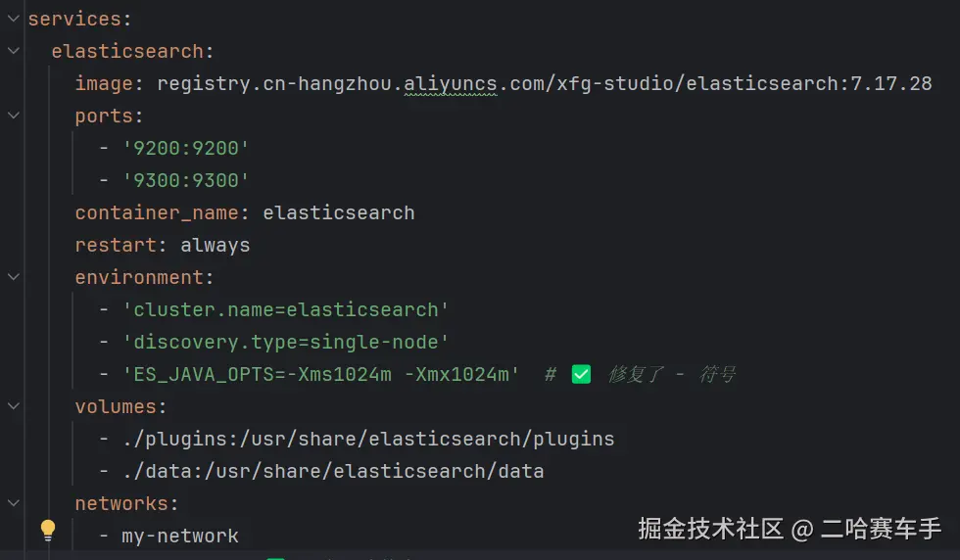Viewport: 960px width, 560px height.
Task: Click the '9200:9200' port mapping
Action: point(186,148)
